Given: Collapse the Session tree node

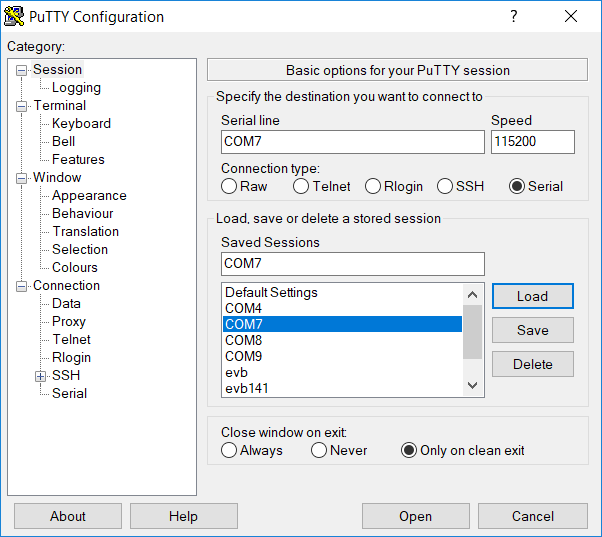Looking at the screenshot, I should tap(22, 70).
